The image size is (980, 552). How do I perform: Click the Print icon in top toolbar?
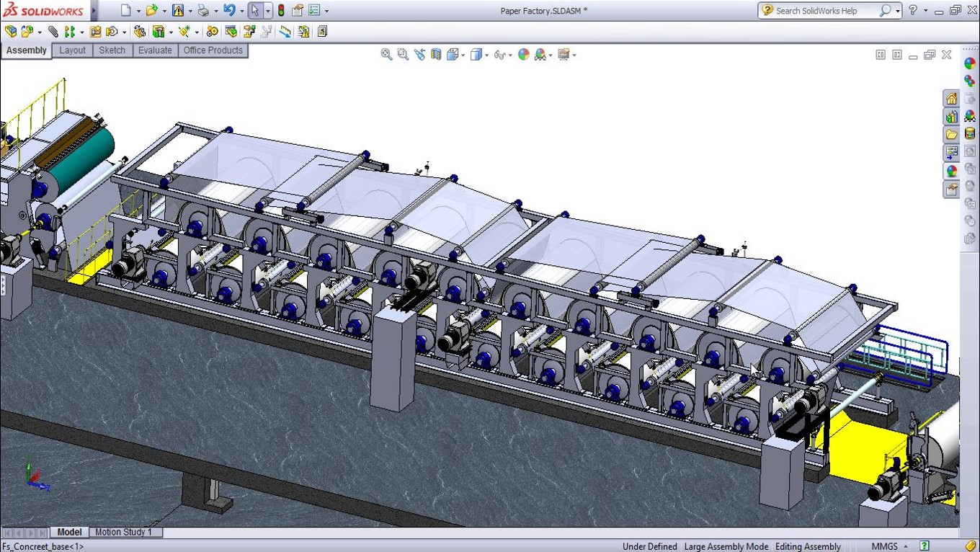point(203,11)
